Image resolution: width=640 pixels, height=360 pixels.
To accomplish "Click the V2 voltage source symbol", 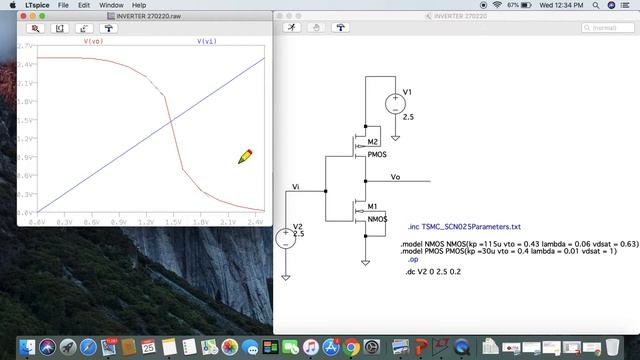I will coord(286,238).
